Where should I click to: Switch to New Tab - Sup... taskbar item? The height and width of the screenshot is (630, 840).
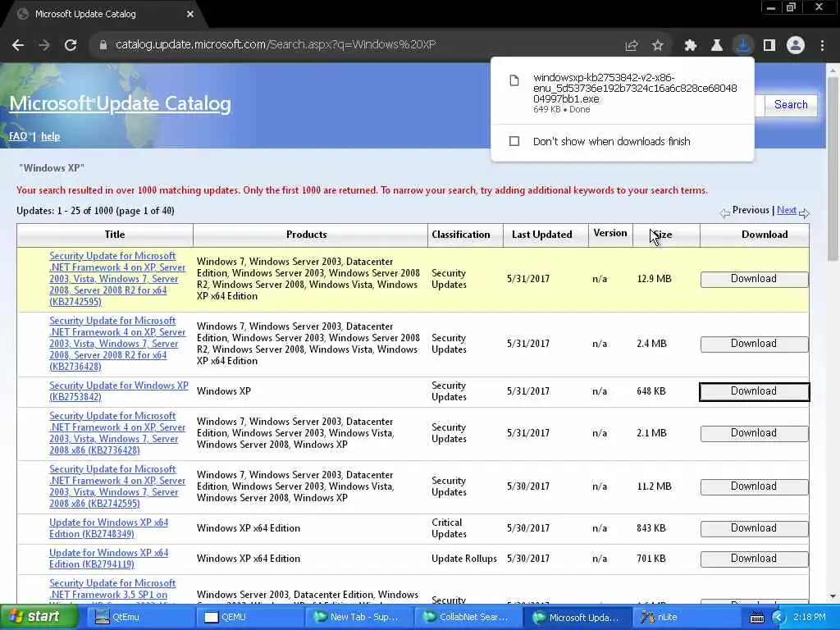tap(358, 617)
